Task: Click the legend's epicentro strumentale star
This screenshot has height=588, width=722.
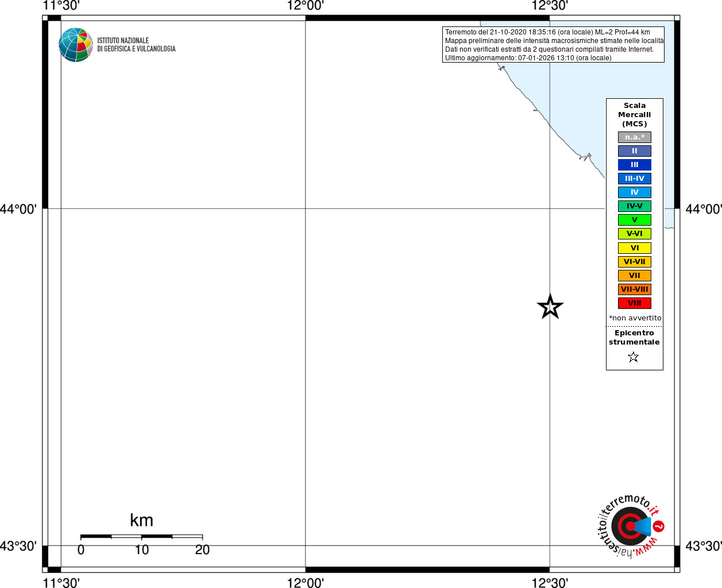Action: (x=634, y=357)
